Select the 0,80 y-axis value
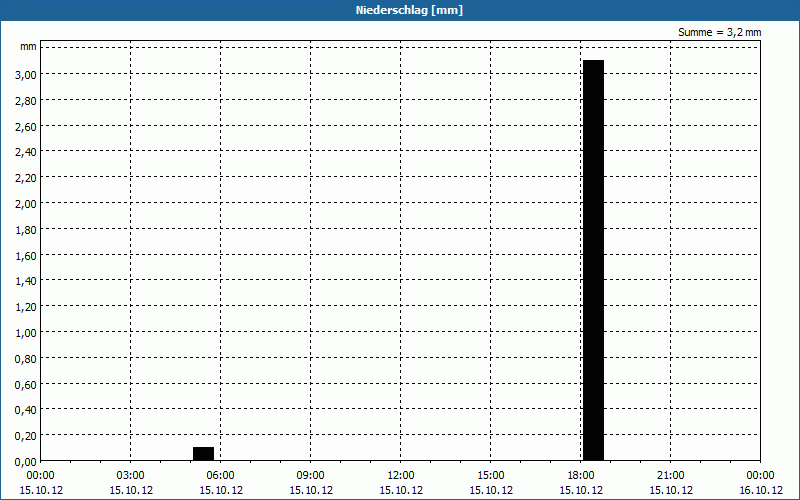The height and width of the screenshot is (500, 800). tap(26, 359)
